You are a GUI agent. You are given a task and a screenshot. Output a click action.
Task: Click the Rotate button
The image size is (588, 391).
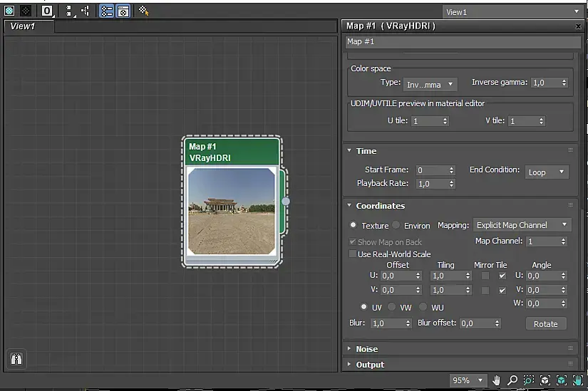[545, 323]
